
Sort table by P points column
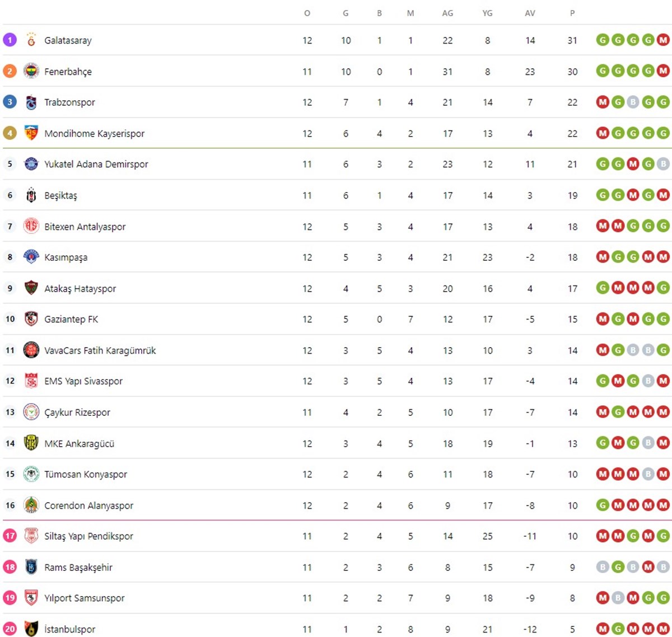click(572, 13)
